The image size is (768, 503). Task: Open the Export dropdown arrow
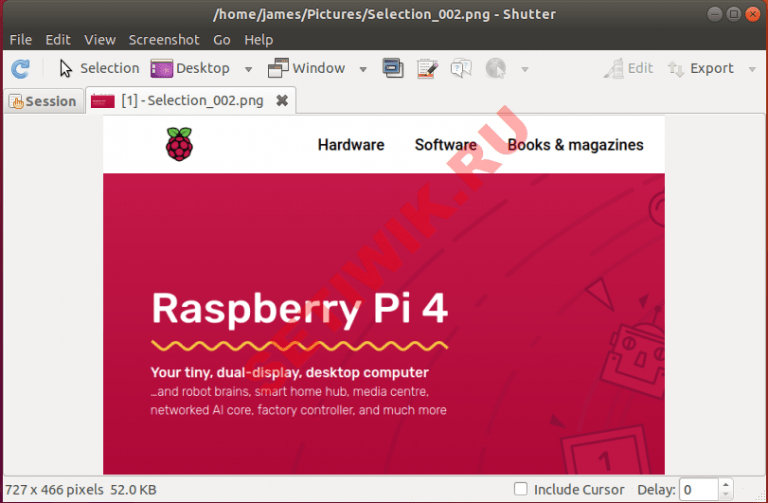pyautogui.click(x=752, y=70)
